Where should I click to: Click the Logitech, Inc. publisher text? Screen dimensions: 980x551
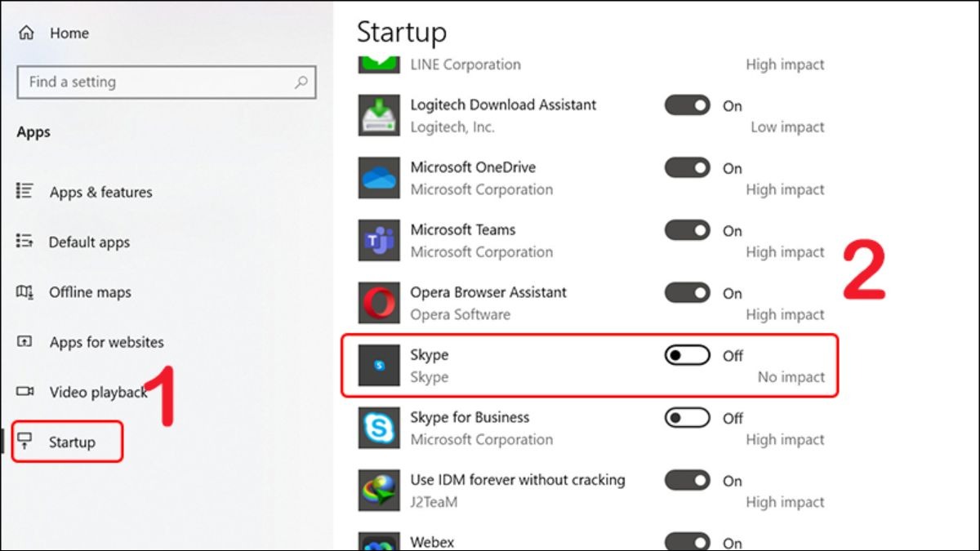click(452, 127)
